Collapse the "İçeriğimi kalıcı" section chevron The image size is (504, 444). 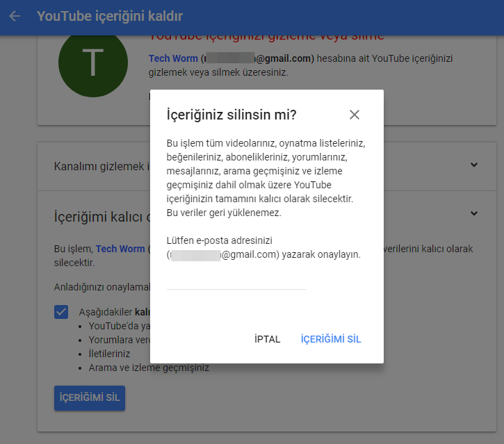(x=473, y=214)
